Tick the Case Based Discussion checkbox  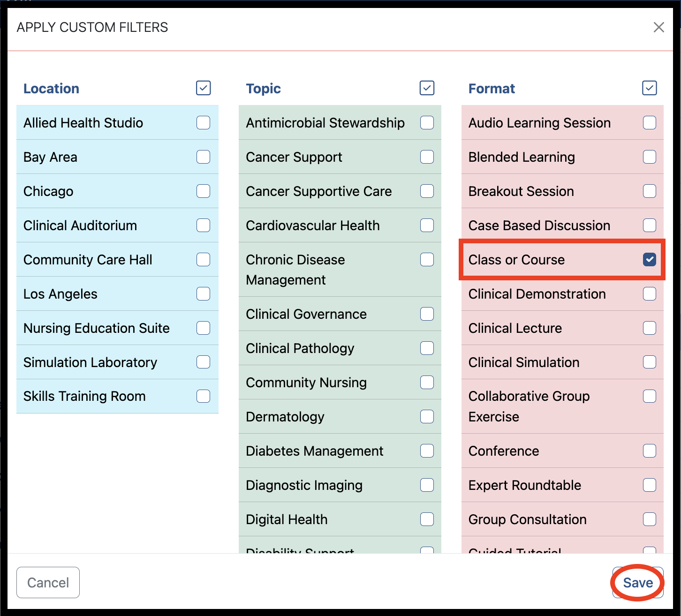650,225
